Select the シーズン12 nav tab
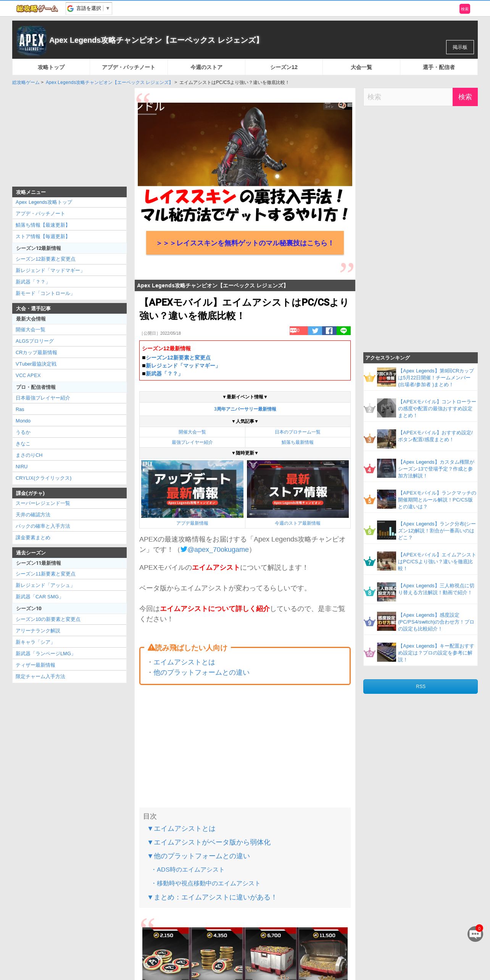The height and width of the screenshot is (980, 490). point(284,67)
